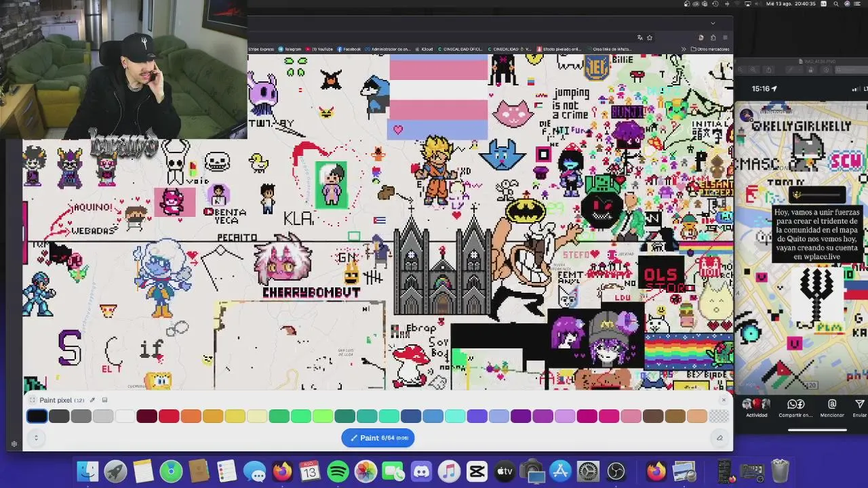
Task: Pick the orange color swatch
Action: [x=191, y=416]
